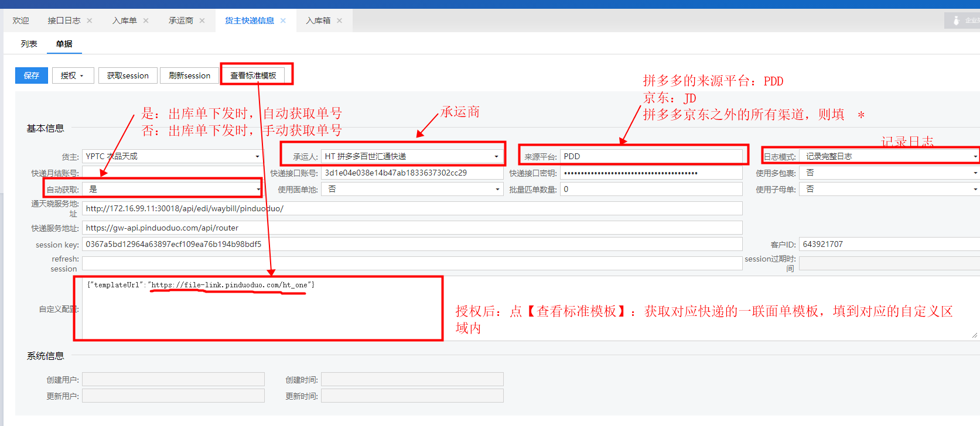Open the 欢迎 tab
Viewport: 980px width, 426px height.
coord(21,20)
